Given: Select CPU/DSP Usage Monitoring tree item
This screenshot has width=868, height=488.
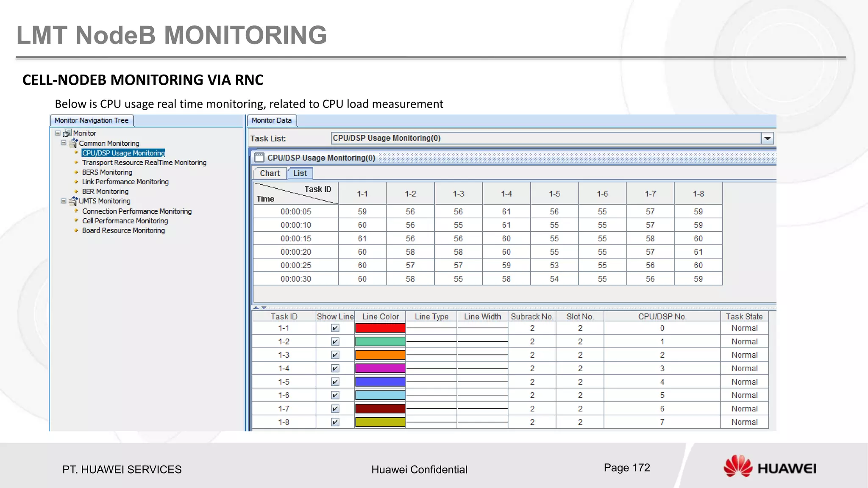Looking at the screenshot, I should tap(123, 153).
